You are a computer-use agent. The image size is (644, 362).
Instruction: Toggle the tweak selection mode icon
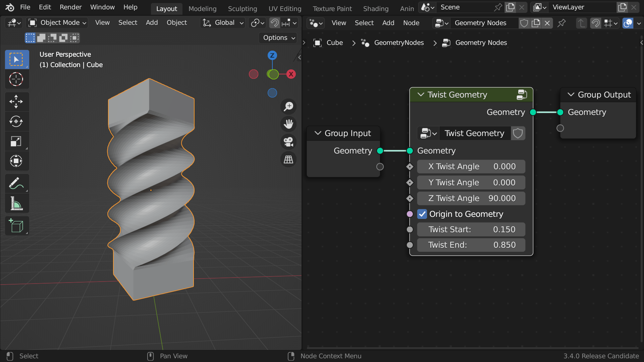point(30,38)
